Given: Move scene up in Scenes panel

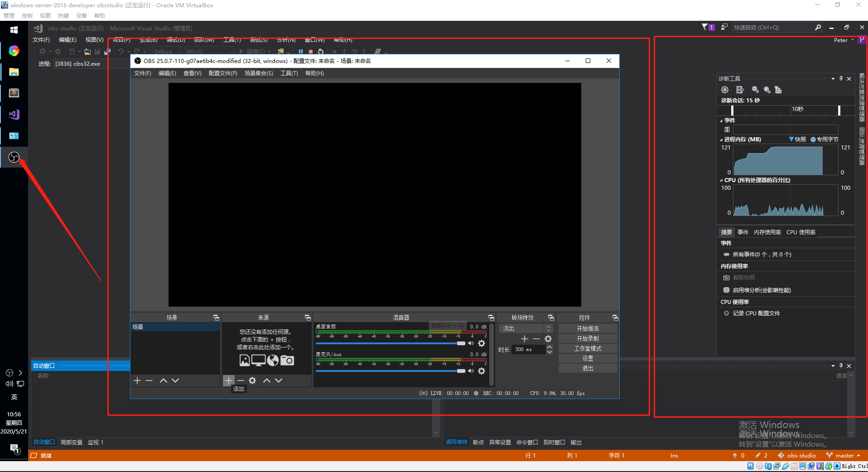Looking at the screenshot, I should 164,380.
